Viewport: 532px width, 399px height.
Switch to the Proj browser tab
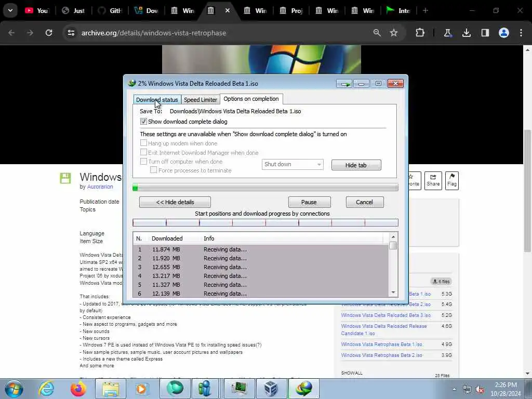291,10
